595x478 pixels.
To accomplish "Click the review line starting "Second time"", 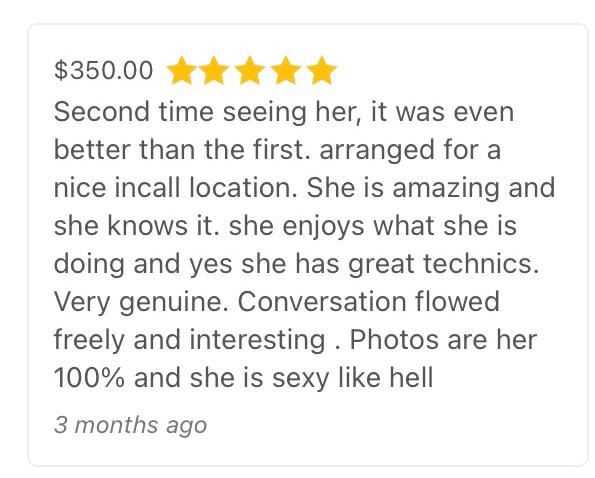I will coord(284,113).
